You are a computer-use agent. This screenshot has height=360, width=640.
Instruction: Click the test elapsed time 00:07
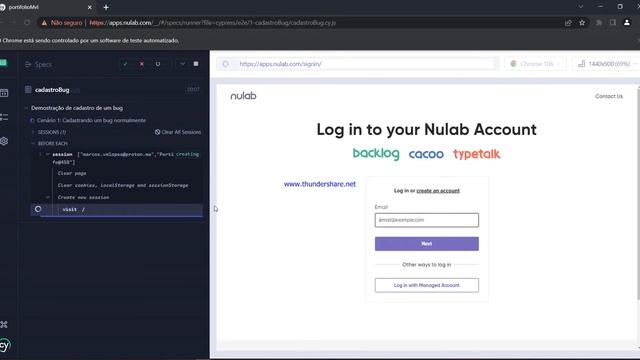coord(193,90)
